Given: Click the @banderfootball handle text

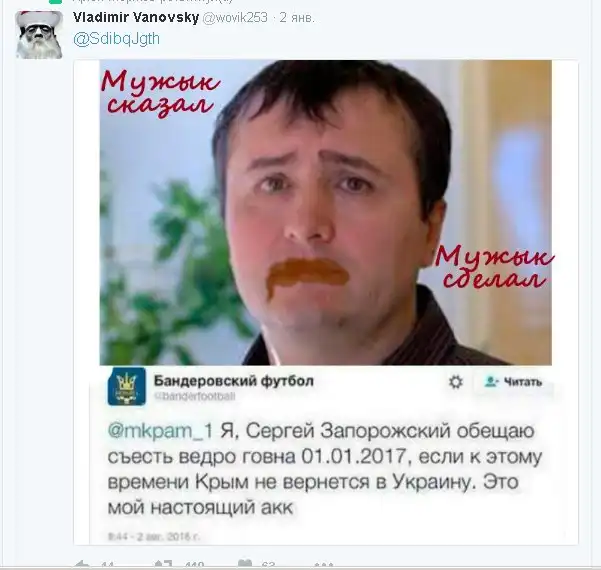Looking at the screenshot, I should 195,396.
